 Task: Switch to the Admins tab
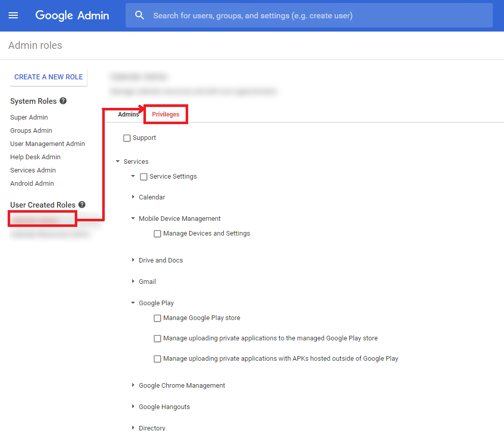(128, 114)
